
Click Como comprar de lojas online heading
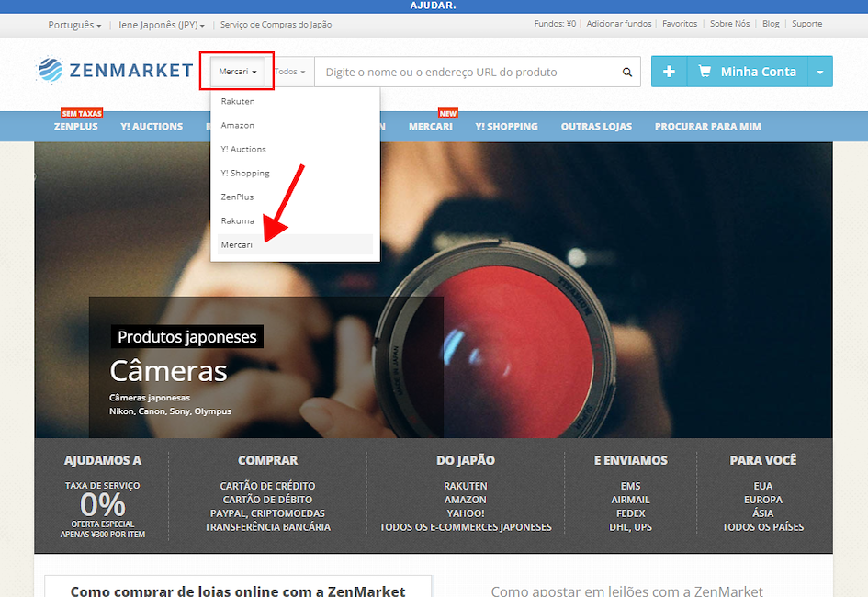pyautogui.click(x=238, y=591)
